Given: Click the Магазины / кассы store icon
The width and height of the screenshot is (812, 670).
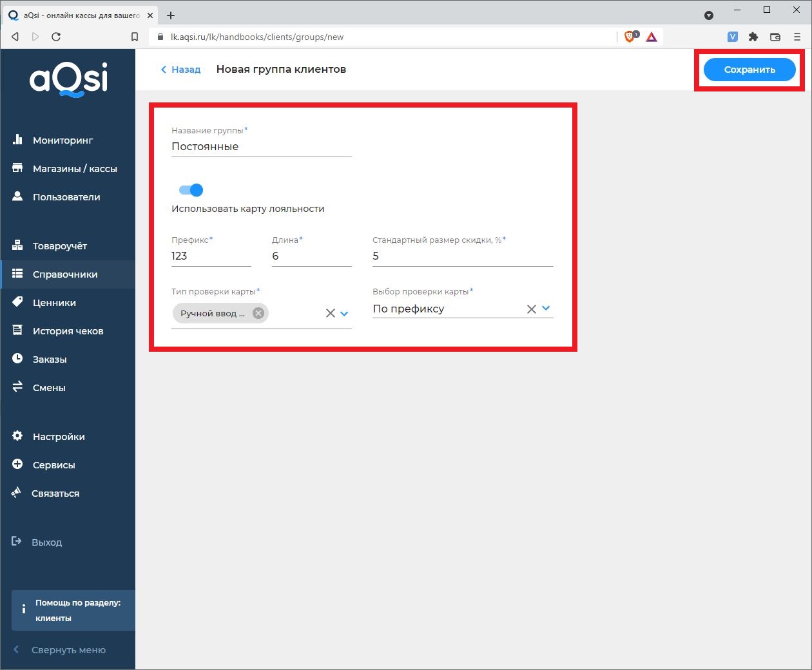Looking at the screenshot, I should (17, 168).
